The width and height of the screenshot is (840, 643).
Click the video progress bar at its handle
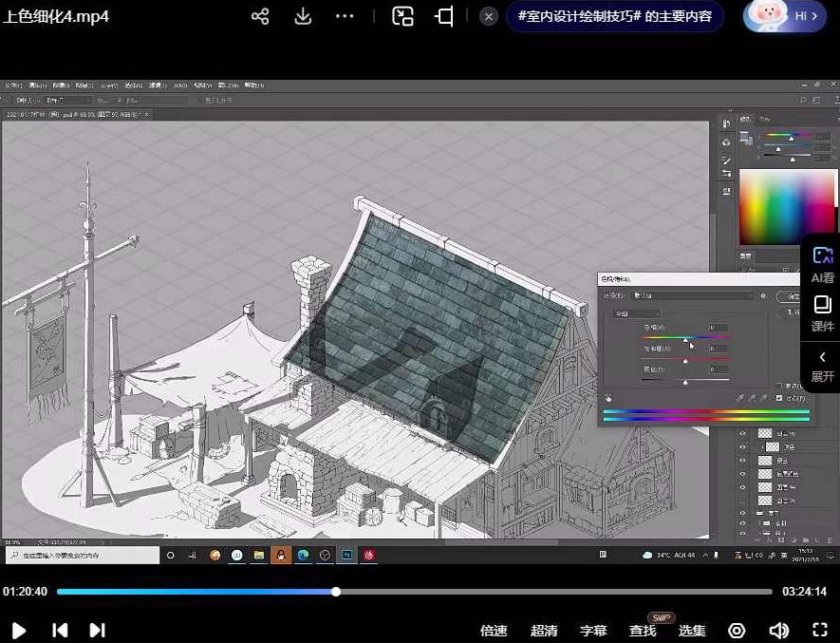pyautogui.click(x=336, y=592)
